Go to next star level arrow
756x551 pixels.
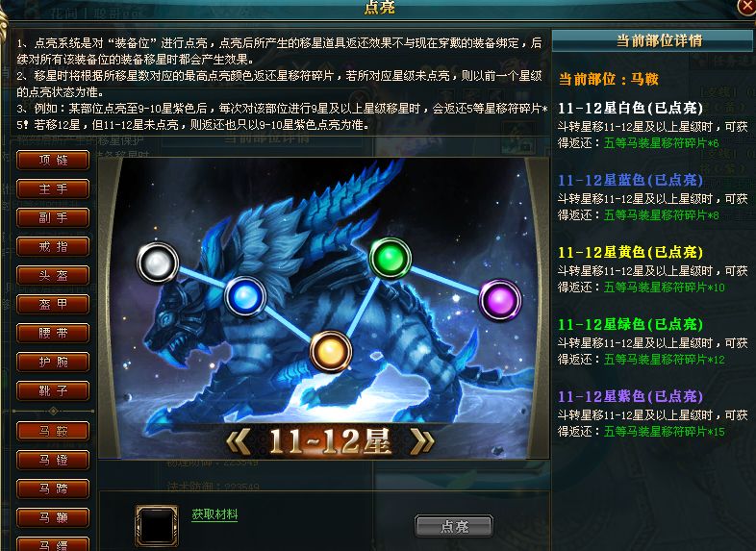click(x=422, y=441)
